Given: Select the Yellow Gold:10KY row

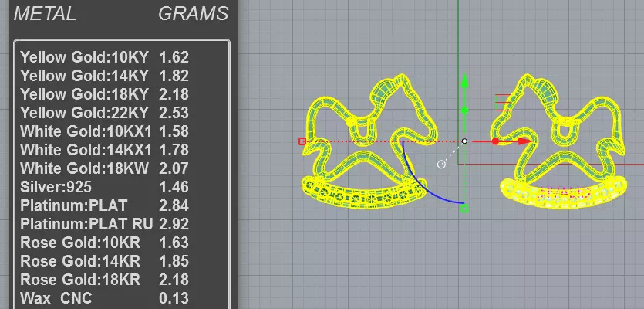Looking at the screenshot, I should pyautogui.click(x=105, y=57).
